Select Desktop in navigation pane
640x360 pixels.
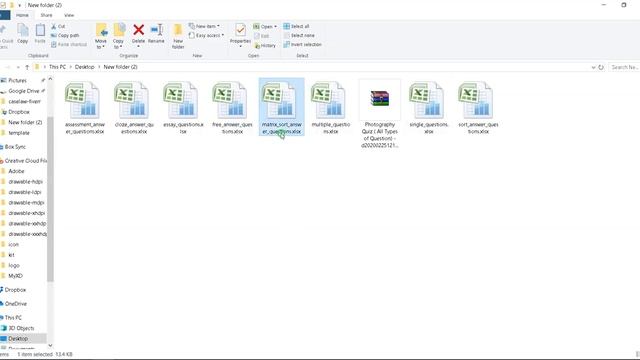tap(23, 338)
